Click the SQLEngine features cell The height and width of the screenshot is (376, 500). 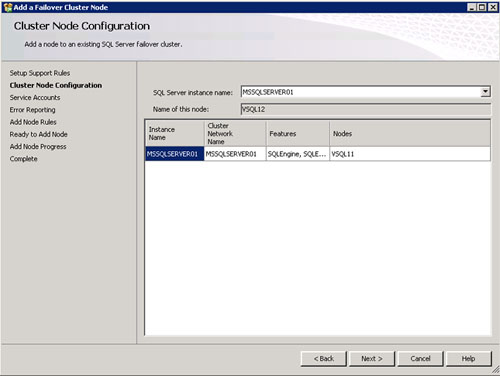point(298,154)
